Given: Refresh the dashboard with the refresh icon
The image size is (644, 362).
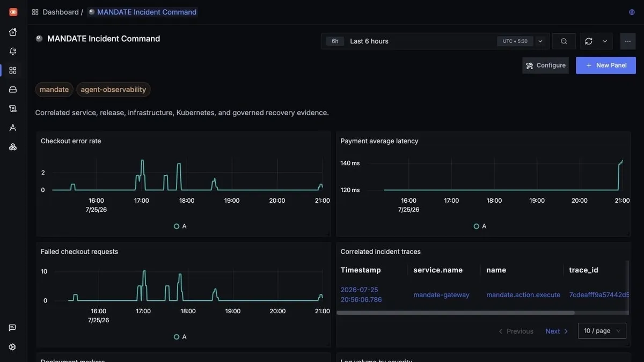Looking at the screenshot, I should tap(589, 41).
